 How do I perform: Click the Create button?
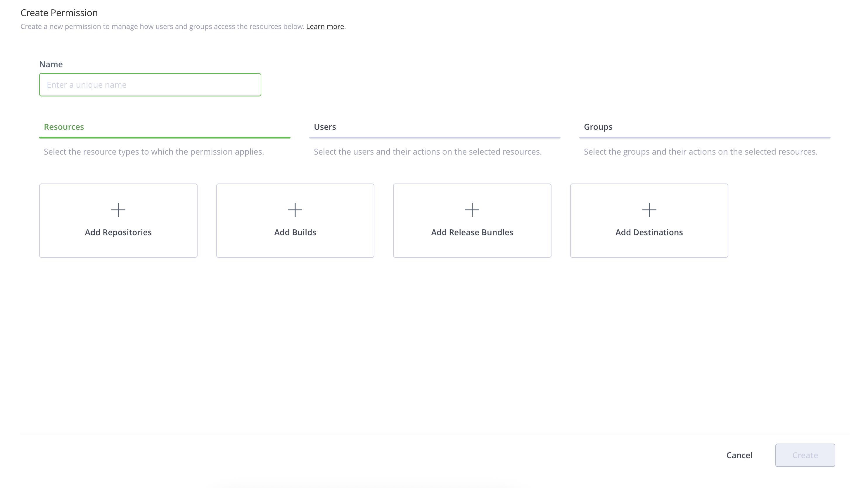805,455
